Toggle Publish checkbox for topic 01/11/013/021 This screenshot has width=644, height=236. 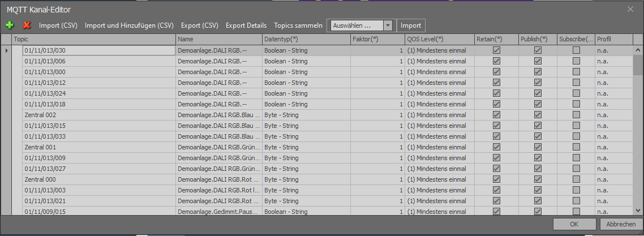click(538, 201)
